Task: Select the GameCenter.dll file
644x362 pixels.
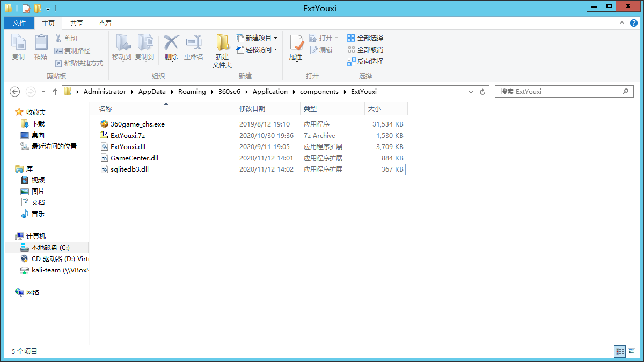Action: point(251,158)
